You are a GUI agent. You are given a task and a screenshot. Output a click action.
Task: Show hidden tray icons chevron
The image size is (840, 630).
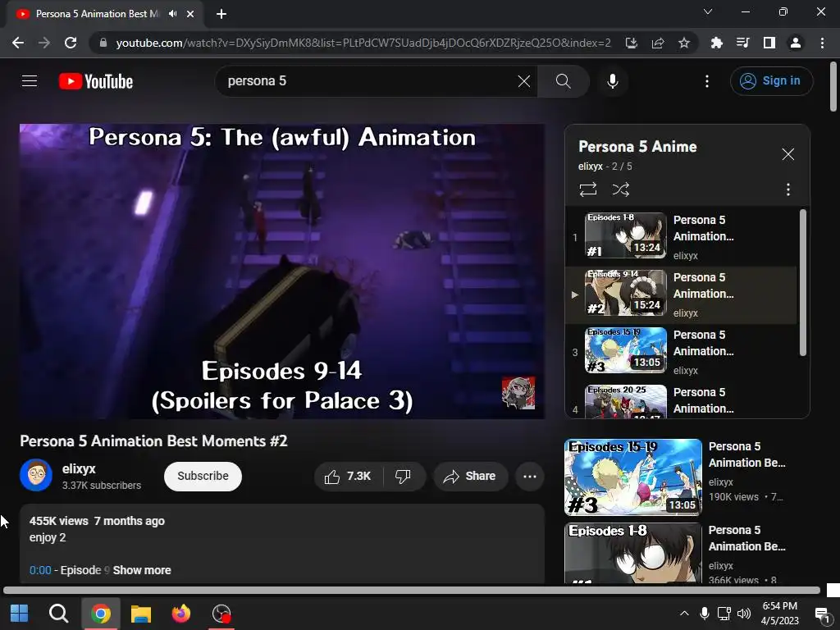click(684, 614)
